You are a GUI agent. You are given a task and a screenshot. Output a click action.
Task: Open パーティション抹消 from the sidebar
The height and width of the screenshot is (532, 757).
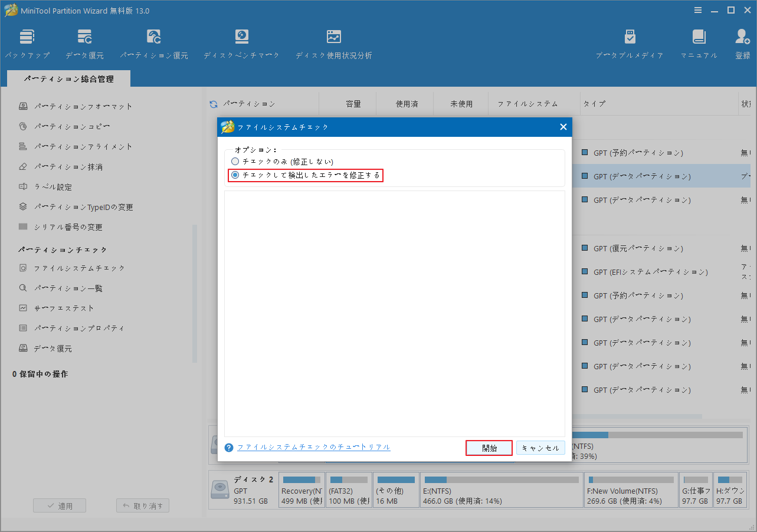(x=68, y=166)
